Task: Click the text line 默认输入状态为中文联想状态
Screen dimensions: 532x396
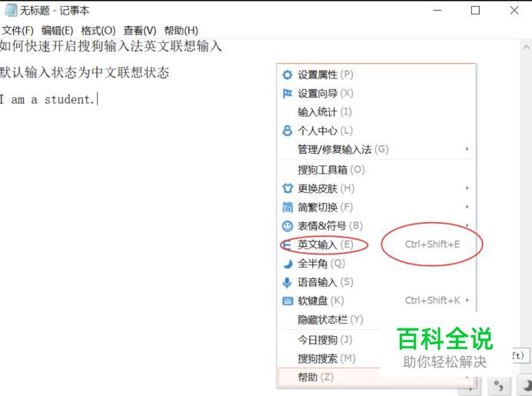Action: 85,72
